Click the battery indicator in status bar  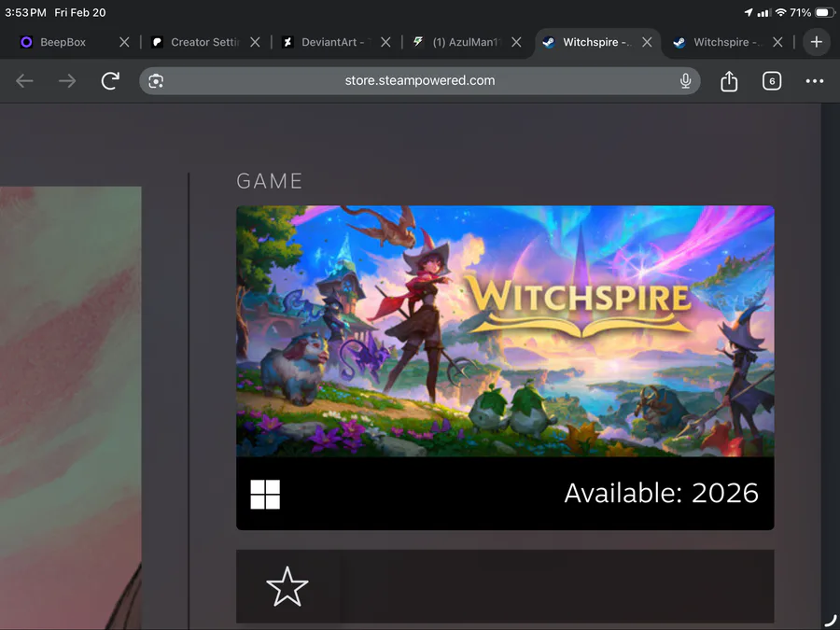pos(824,12)
